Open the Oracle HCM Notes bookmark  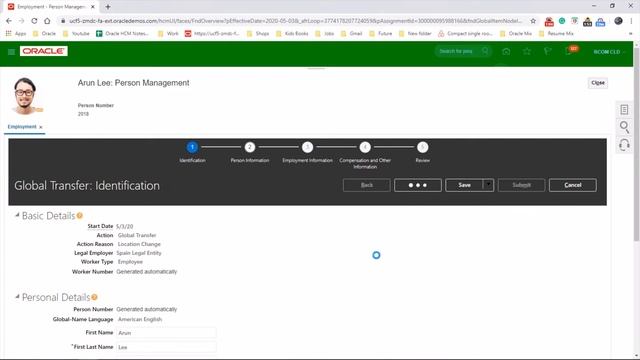[122, 33]
